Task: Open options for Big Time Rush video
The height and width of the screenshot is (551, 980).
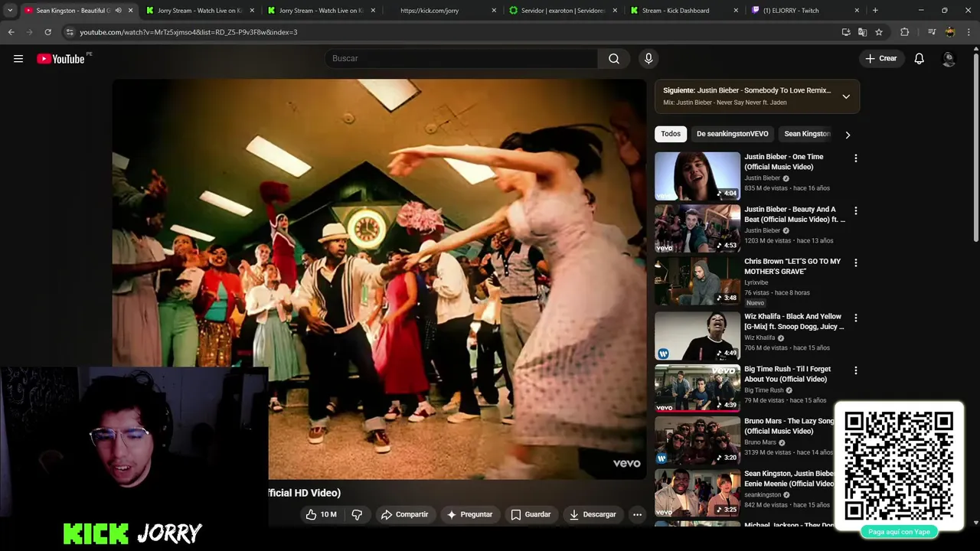Action: click(856, 370)
